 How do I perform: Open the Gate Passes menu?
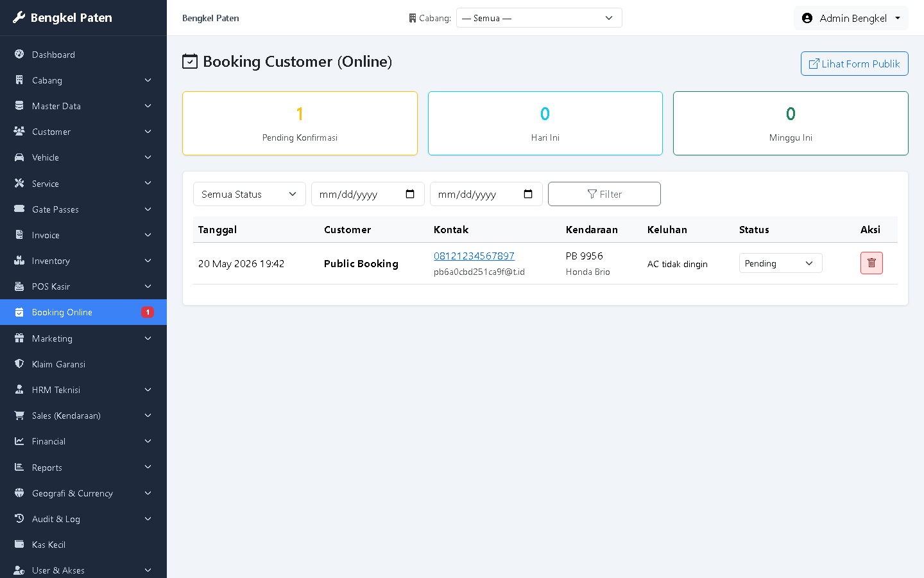click(x=83, y=209)
